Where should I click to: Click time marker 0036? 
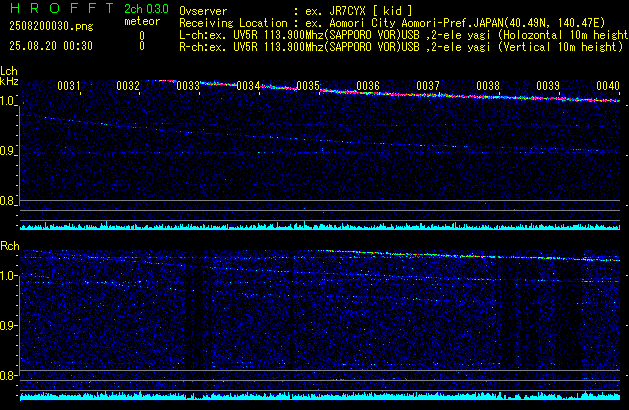(x=368, y=86)
